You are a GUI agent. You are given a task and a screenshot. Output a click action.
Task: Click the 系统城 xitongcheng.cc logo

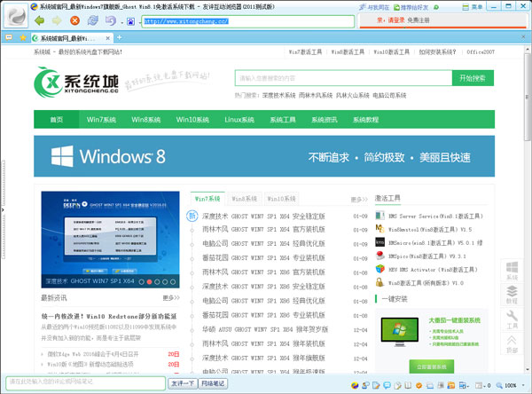point(76,82)
